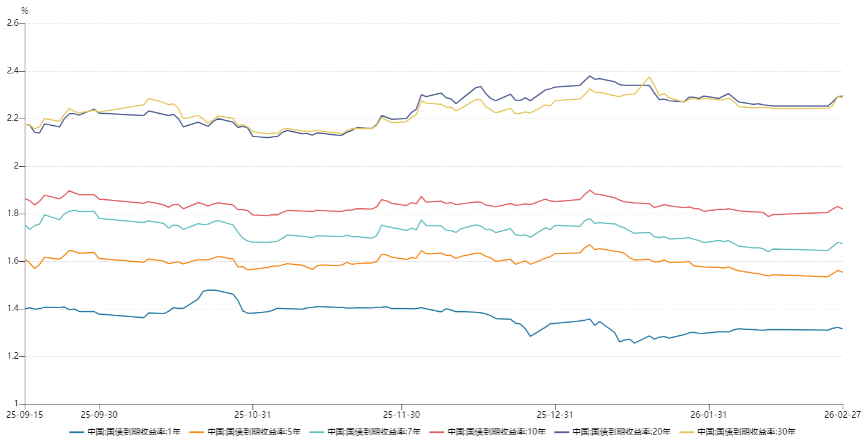868x440 pixels.
Task: Click the 2.2 y-axis value label
Action: pos(13,119)
